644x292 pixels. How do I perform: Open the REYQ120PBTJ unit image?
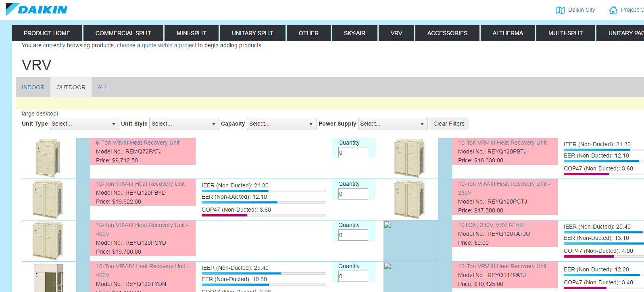click(409, 158)
